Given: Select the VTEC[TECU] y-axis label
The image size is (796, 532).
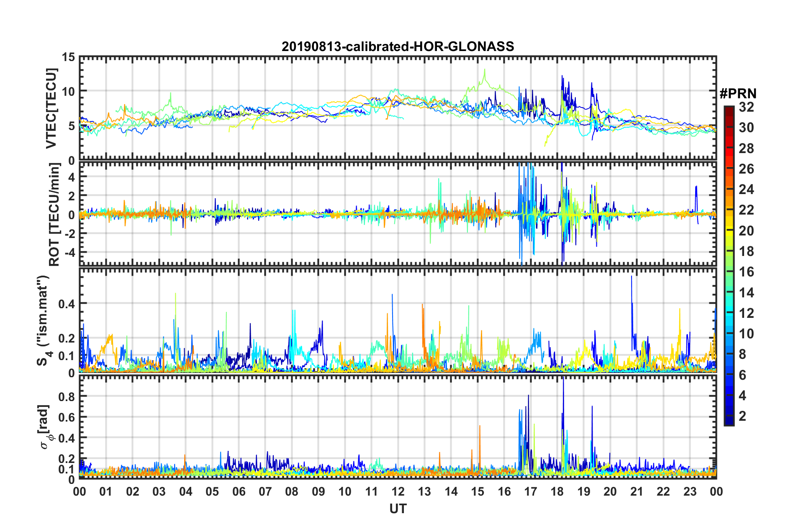Looking at the screenshot, I should [51, 109].
